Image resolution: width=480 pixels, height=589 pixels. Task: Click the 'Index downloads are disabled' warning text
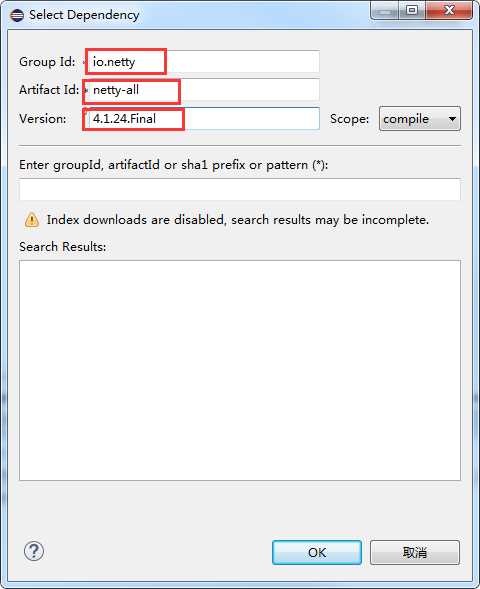238,220
